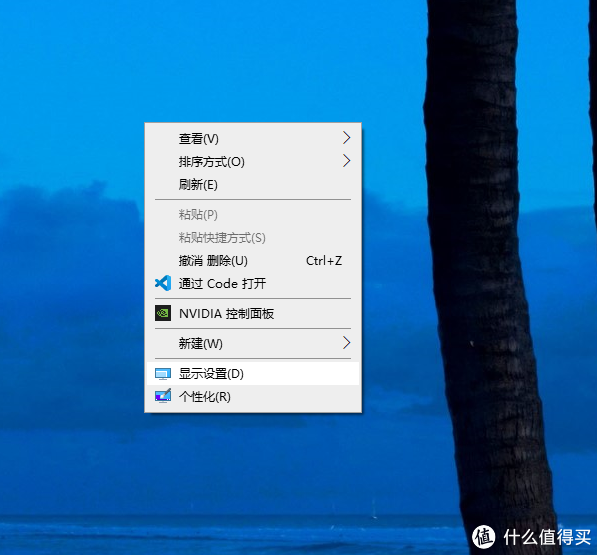This screenshot has width=597, height=555.
Task: Select the greyed 粘贴快捷方式(S) entry
Action: [x=253, y=238]
